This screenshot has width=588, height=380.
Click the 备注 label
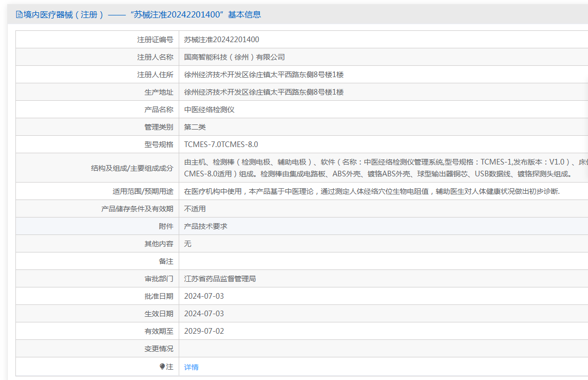pyautogui.click(x=166, y=261)
